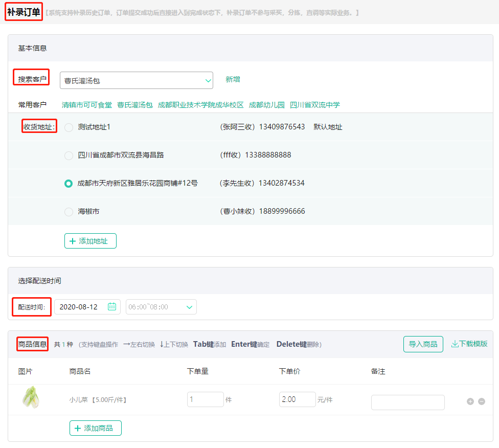
Task: Select the 海椒市 delivery address
Action: tap(69, 211)
